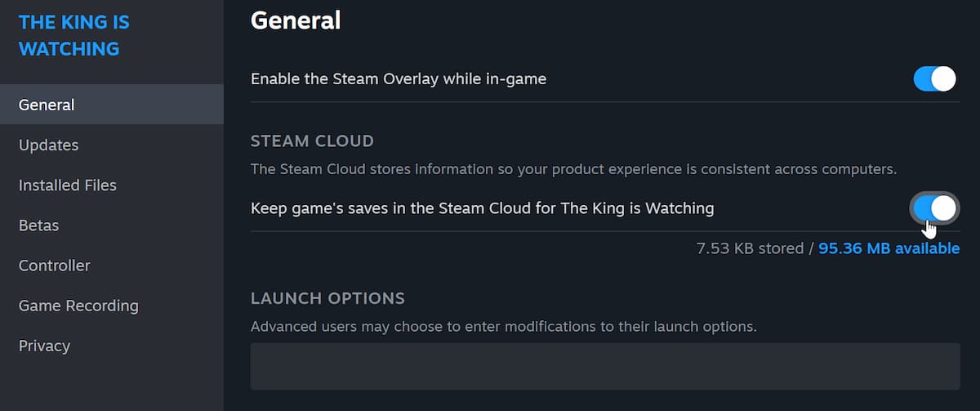Click the Launch Options text field
The height and width of the screenshot is (411, 980).
(x=604, y=366)
